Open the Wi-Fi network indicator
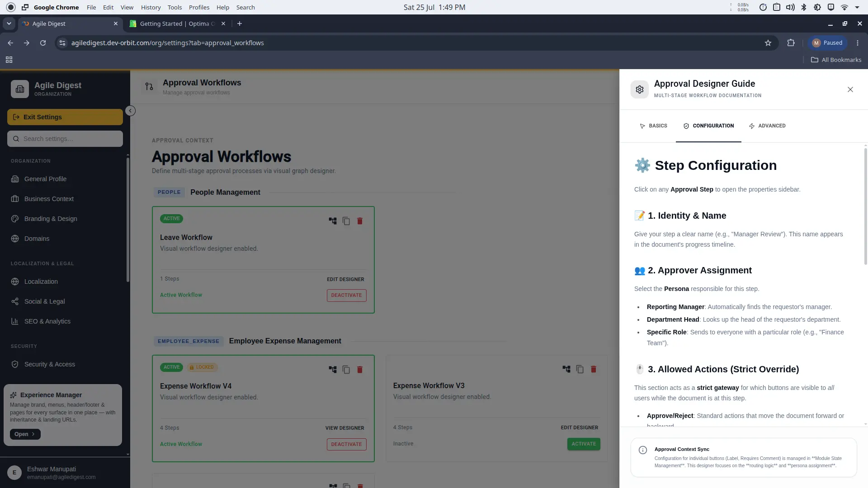Viewport: 868px width, 488px height. 844,7
